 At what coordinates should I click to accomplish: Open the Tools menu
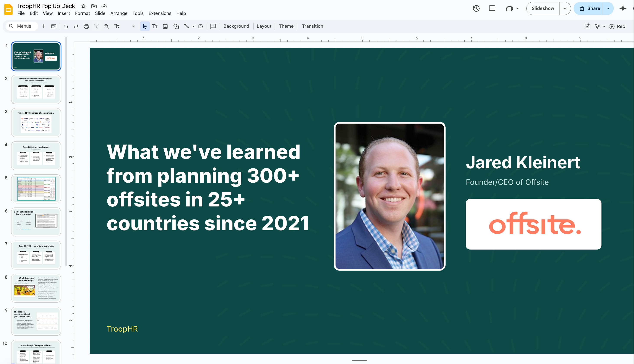pos(138,13)
